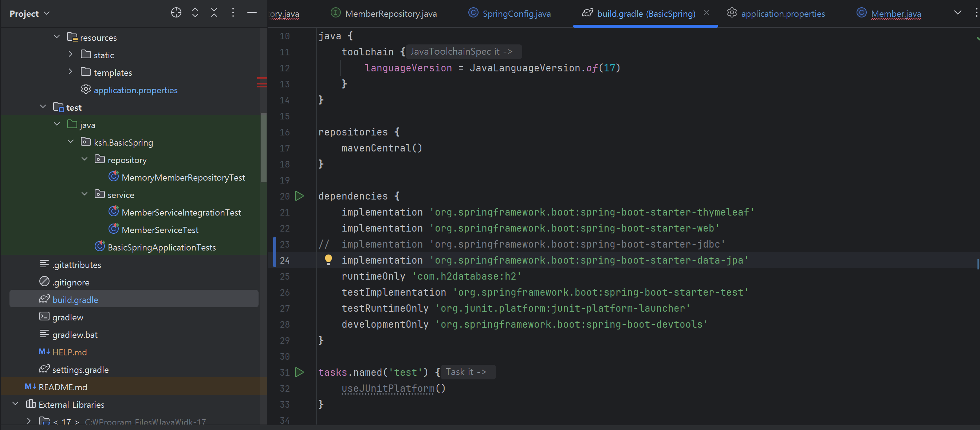Image resolution: width=980 pixels, height=430 pixels.
Task: Click the External Libraries icon
Action: (x=31, y=404)
